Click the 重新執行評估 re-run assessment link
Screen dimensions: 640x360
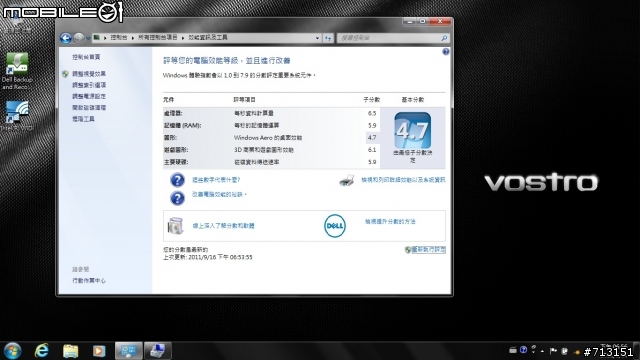tap(428, 249)
